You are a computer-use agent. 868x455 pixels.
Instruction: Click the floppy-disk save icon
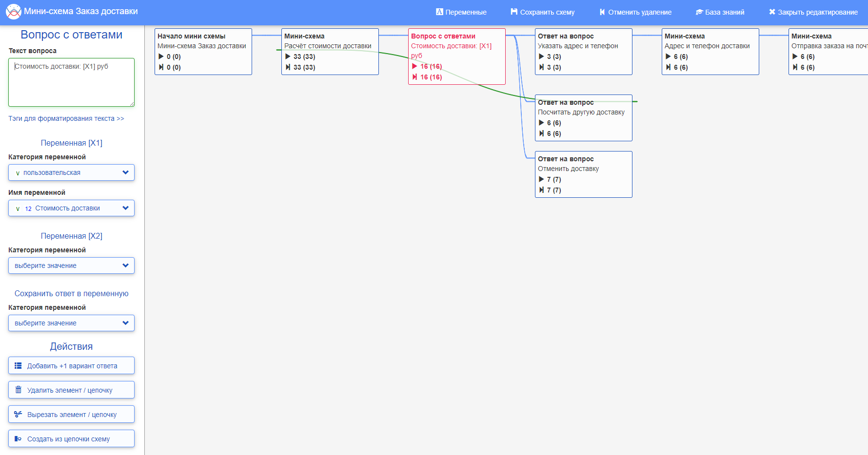[514, 12]
